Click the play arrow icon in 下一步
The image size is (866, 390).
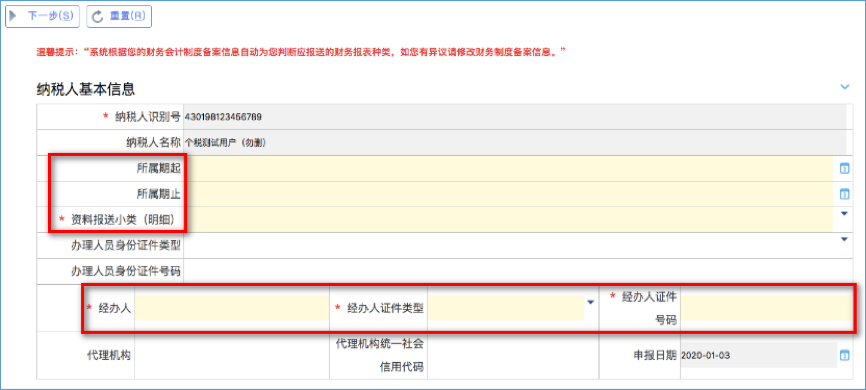click(12, 16)
